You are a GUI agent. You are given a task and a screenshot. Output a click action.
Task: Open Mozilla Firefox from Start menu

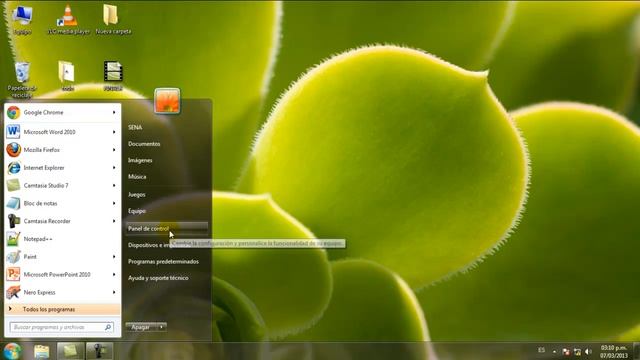(62, 150)
